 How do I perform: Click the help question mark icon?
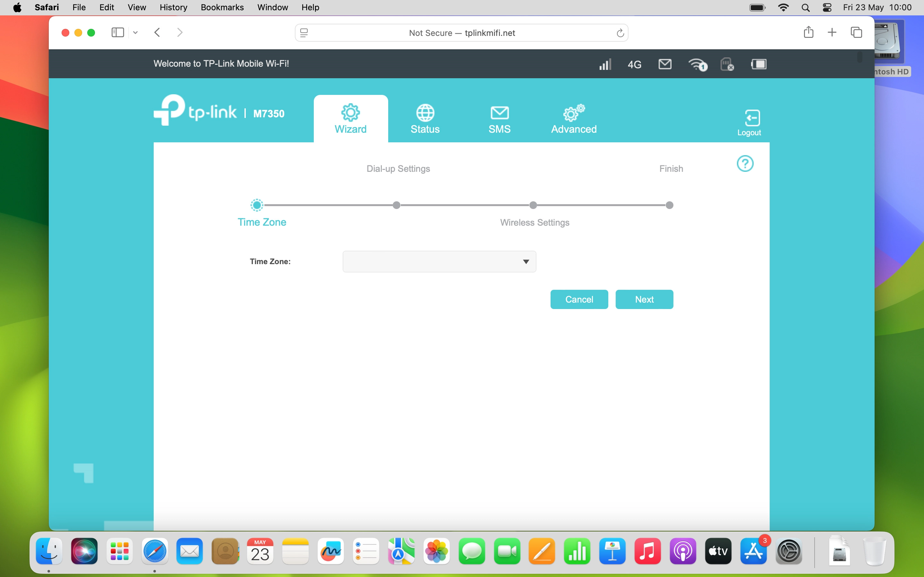coord(745,163)
